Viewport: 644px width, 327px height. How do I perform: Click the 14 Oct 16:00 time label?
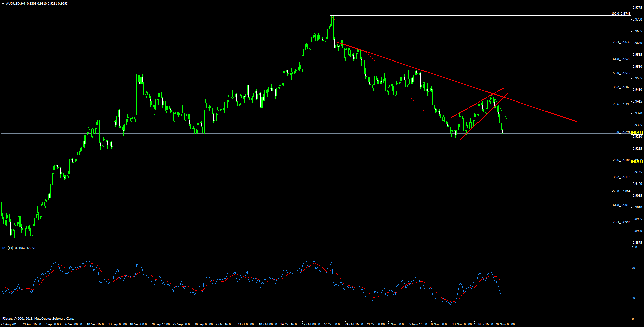(x=290, y=324)
